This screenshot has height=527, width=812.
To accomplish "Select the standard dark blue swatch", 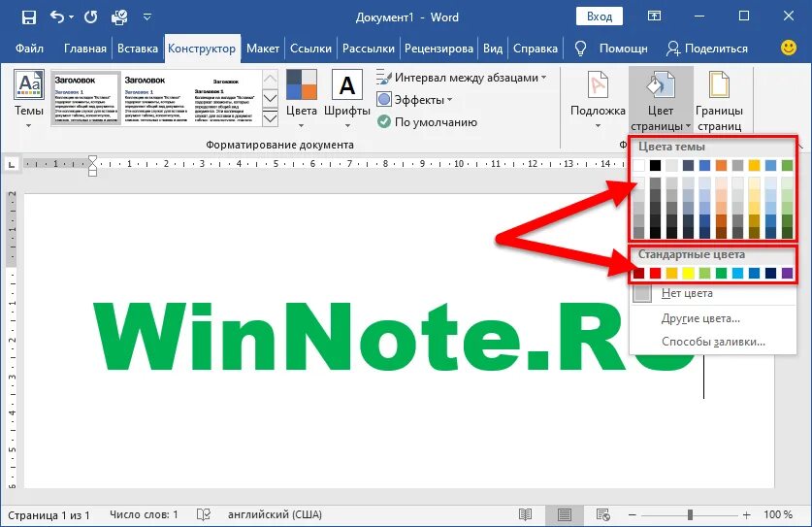I will 771,273.
